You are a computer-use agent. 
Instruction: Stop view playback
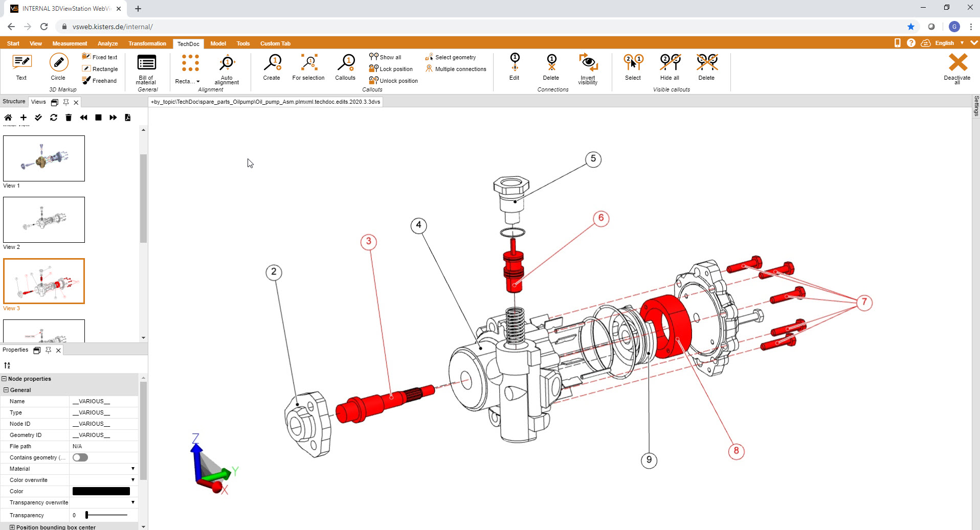point(99,118)
